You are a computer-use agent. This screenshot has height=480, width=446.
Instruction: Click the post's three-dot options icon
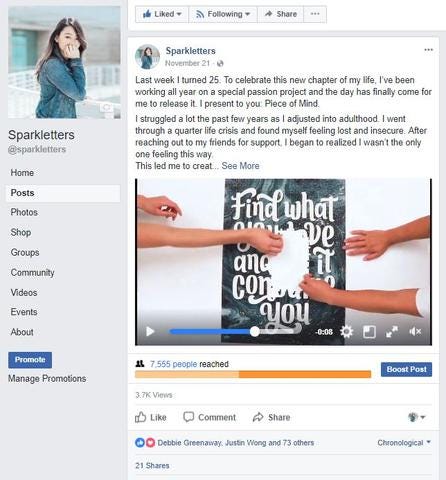pyautogui.click(x=428, y=50)
